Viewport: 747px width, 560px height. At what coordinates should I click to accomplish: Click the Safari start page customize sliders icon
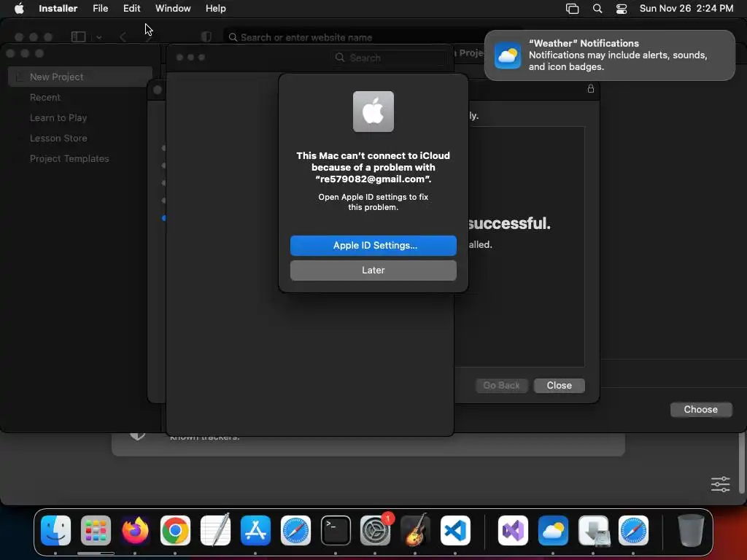(720, 484)
